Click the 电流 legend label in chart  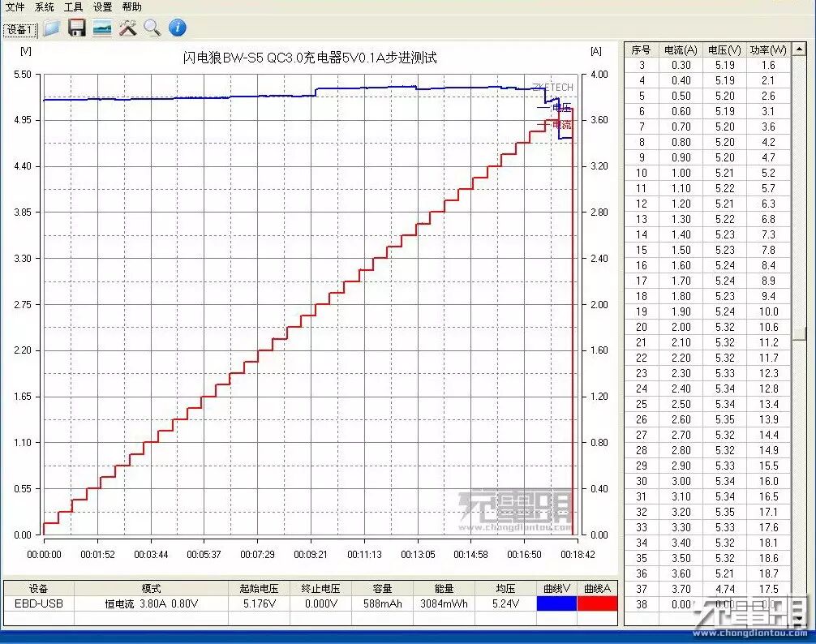click(562, 124)
